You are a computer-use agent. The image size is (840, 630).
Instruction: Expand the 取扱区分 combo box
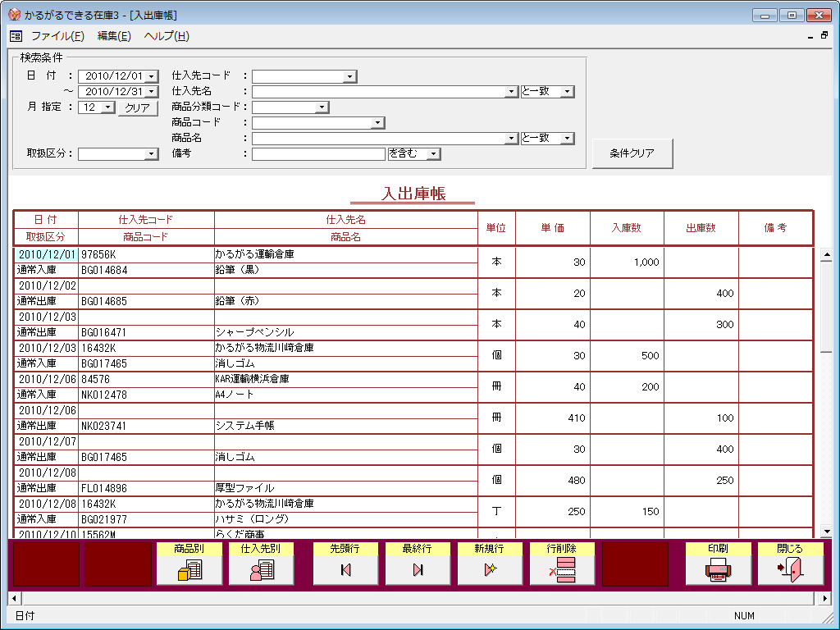pos(151,154)
